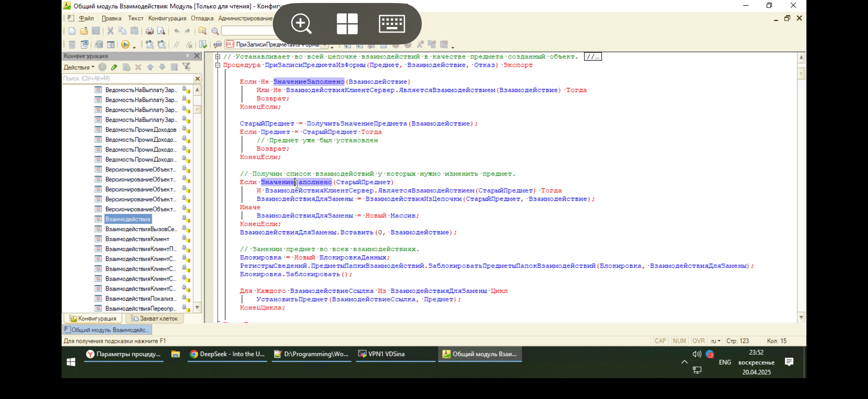This screenshot has height=399, width=868.
Task: Click the magnifier search icon in toolbar
Action: 215,31
